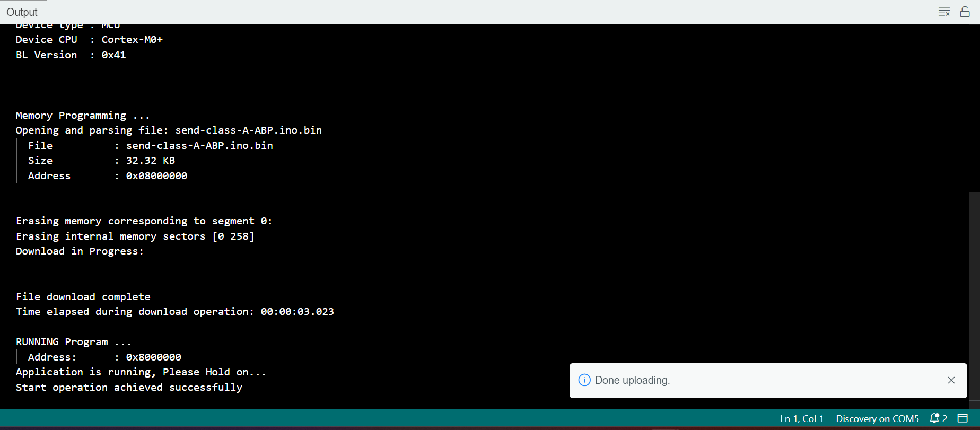This screenshot has height=430, width=980.
Task: Click the 'Memory Programming ...' output line
Action: (x=83, y=115)
